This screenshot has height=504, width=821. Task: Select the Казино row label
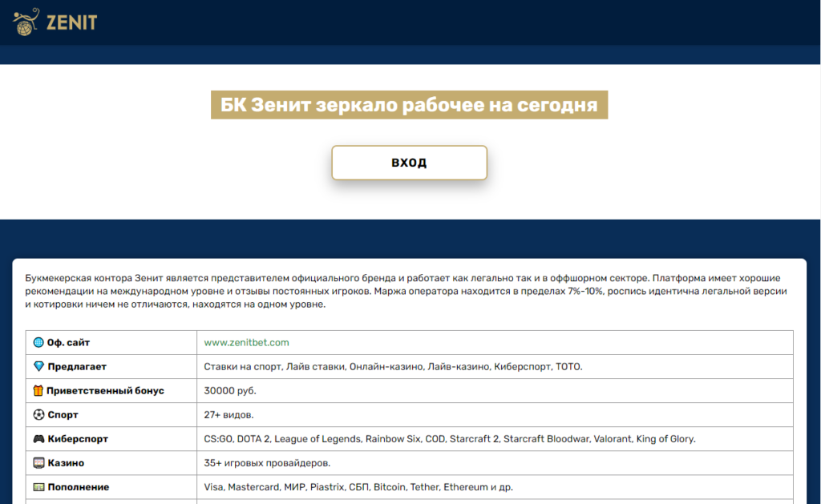(66, 462)
